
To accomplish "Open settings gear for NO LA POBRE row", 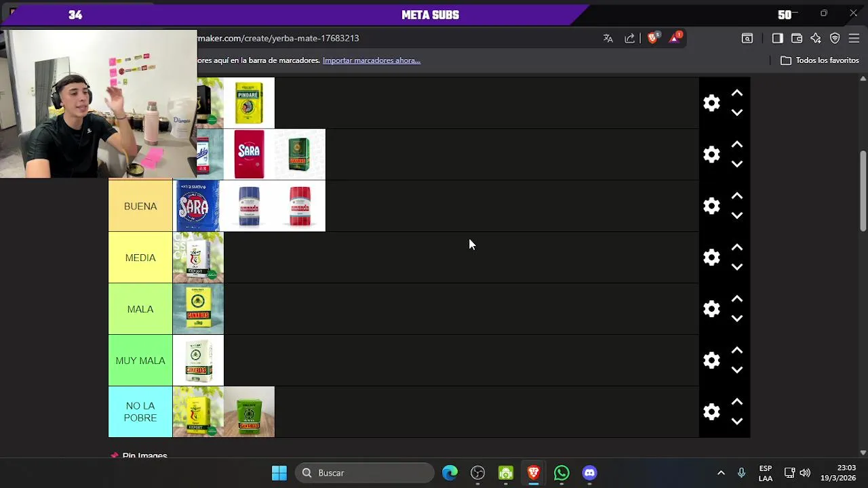I will [711, 412].
